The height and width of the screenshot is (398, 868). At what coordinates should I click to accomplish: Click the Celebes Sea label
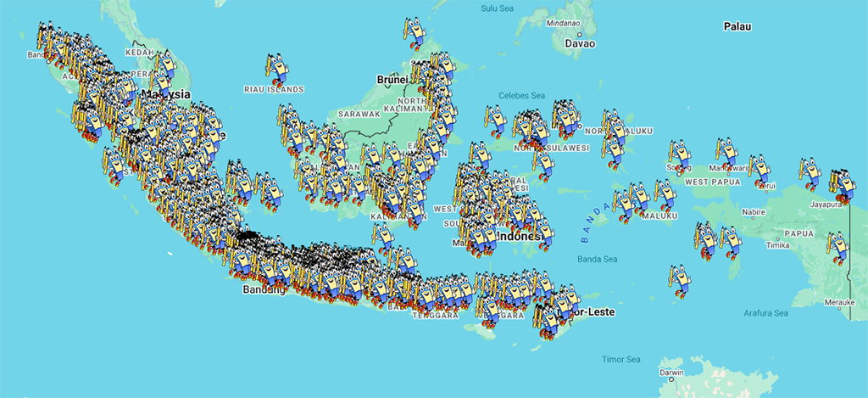[x=522, y=95]
